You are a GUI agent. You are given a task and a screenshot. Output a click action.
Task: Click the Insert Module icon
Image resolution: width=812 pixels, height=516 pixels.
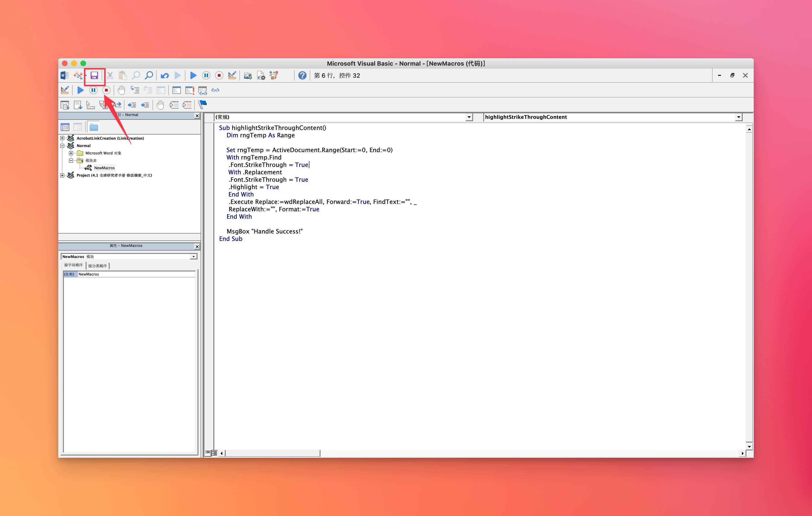78,75
